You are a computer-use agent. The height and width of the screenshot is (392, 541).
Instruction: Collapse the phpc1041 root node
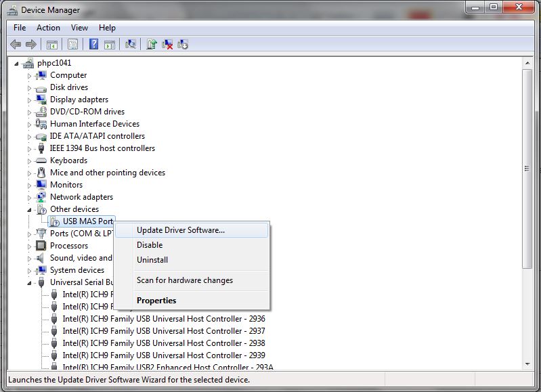point(16,64)
